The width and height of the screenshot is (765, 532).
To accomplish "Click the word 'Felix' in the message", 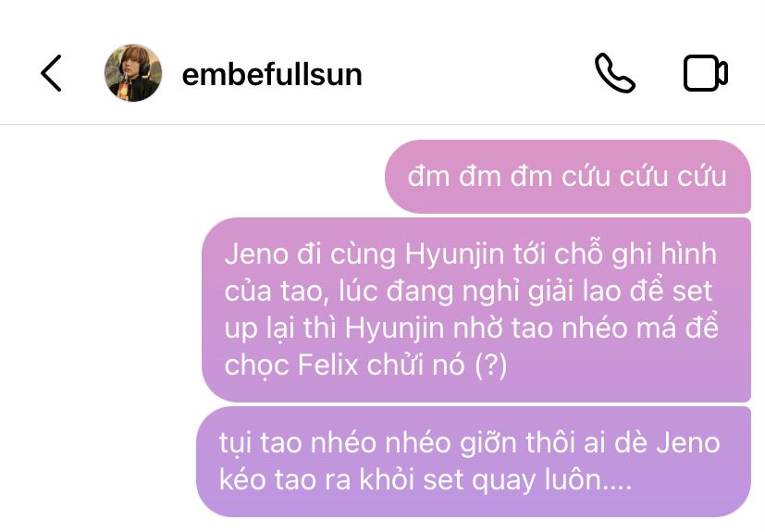I will 327,365.
